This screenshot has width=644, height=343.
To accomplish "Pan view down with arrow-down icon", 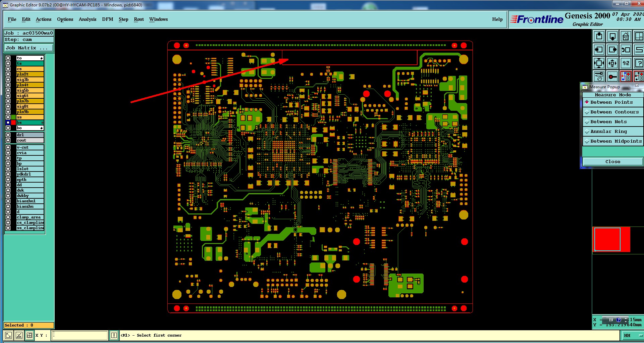I will pyautogui.click(x=612, y=36).
